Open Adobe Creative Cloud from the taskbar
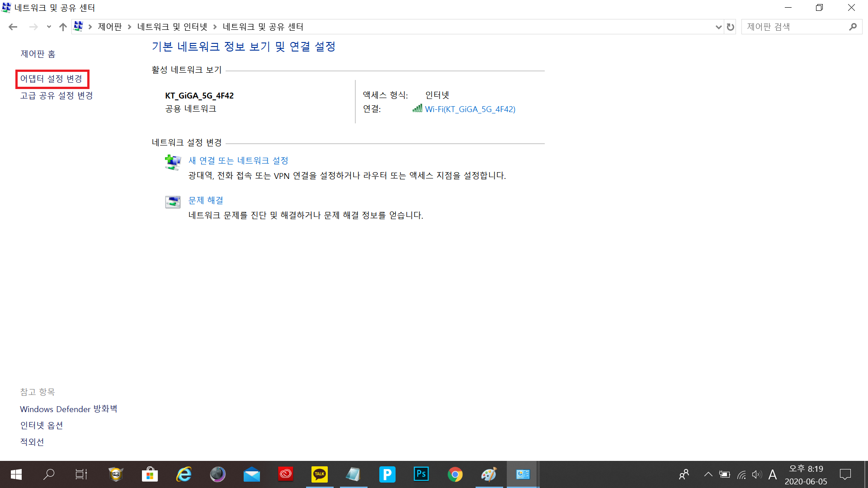 point(286,474)
